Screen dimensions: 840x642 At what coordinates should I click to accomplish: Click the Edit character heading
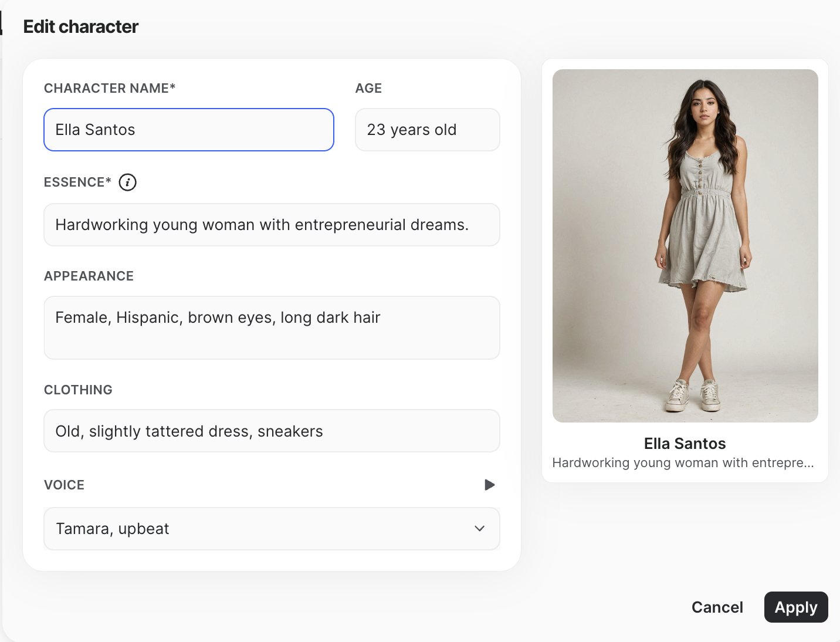click(x=81, y=26)
